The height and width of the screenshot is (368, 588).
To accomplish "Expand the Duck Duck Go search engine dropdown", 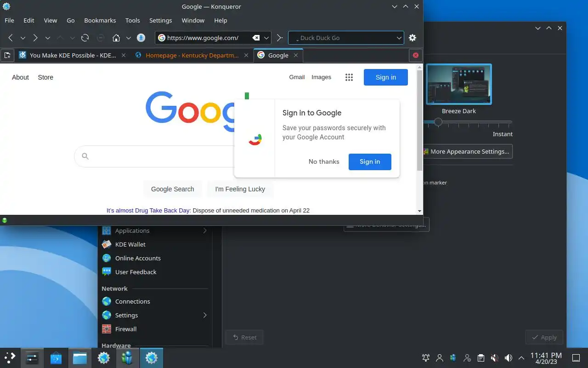I will click(x=399, y=38).
